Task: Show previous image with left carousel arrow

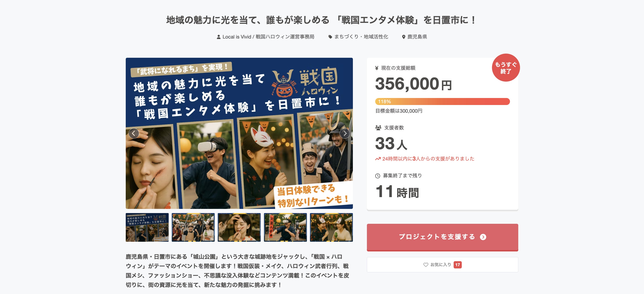Action: click(x=134, y=133)
